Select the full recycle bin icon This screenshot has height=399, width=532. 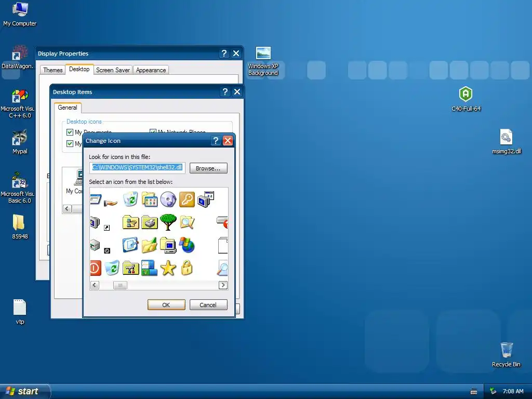(x=130, y=199)
